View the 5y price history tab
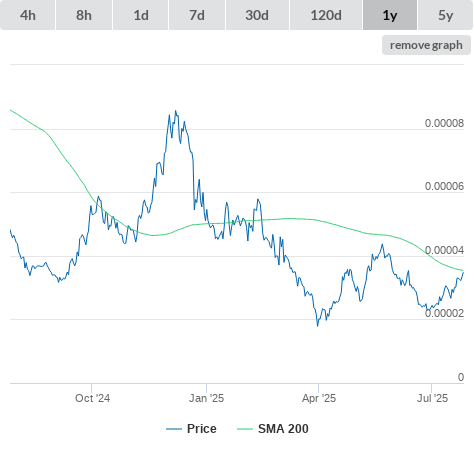The height and width of the screenshot is (455, 474). [446, 15]
